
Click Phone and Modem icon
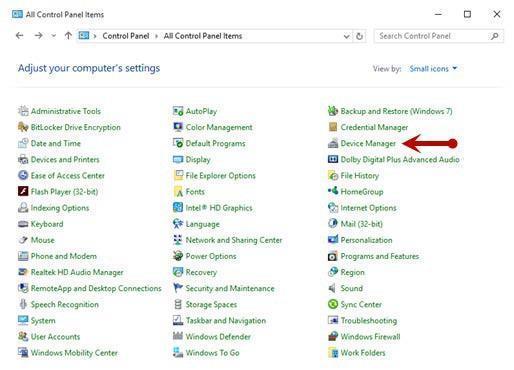[23, 256]
